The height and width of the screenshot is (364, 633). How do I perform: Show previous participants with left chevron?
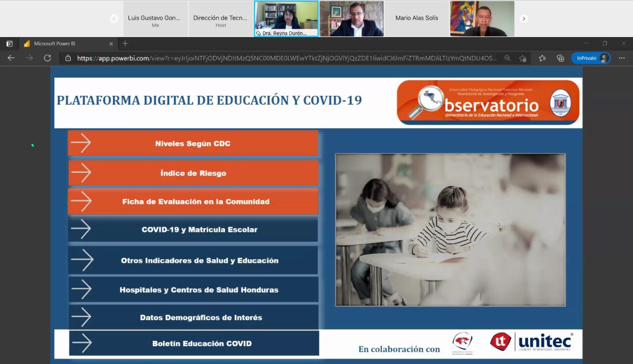[x=114, y=19]
